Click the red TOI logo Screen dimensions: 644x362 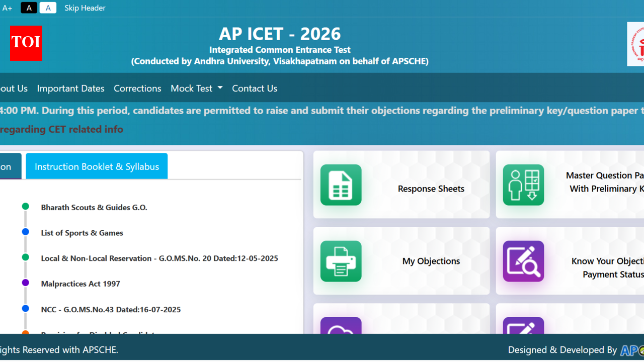(26, 43)
